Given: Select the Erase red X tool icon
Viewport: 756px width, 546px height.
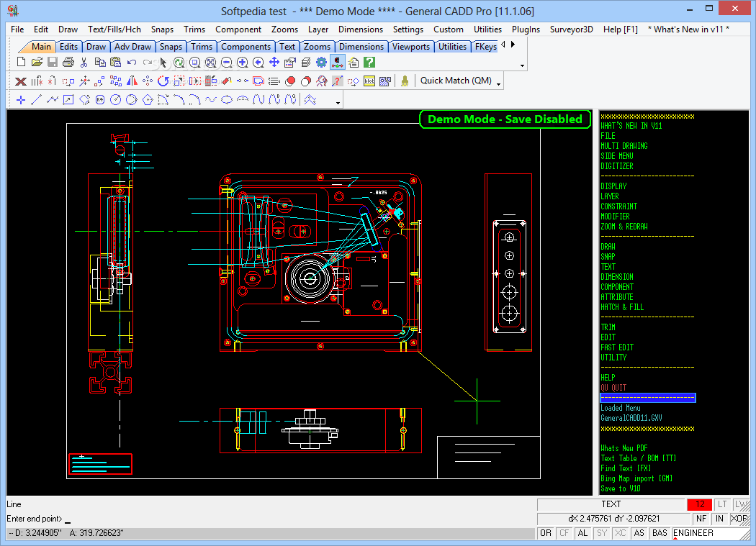Looking at the screenshot, I should coord(20,81).
